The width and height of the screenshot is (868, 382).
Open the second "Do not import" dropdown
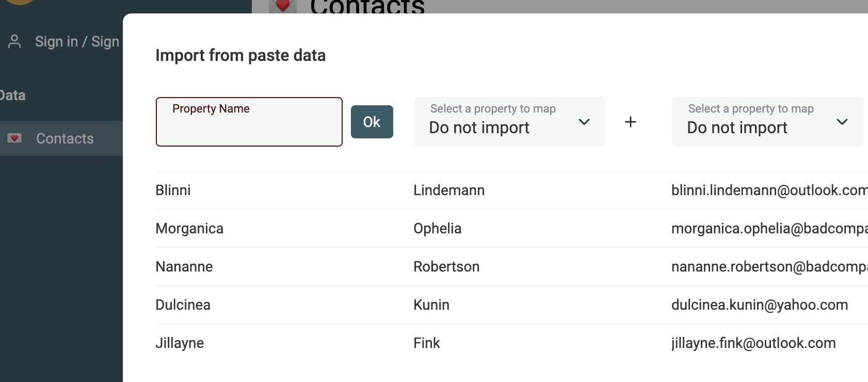(x=767, y=122)
